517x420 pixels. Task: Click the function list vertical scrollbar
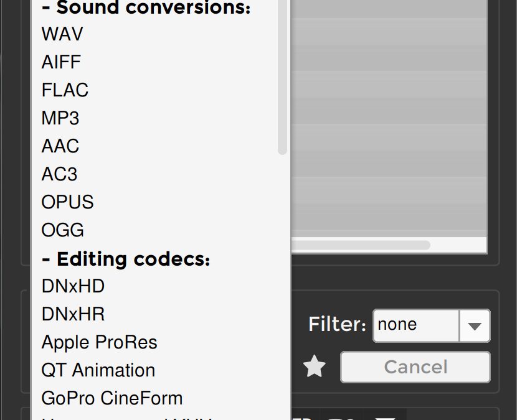[x=282, y=81]
